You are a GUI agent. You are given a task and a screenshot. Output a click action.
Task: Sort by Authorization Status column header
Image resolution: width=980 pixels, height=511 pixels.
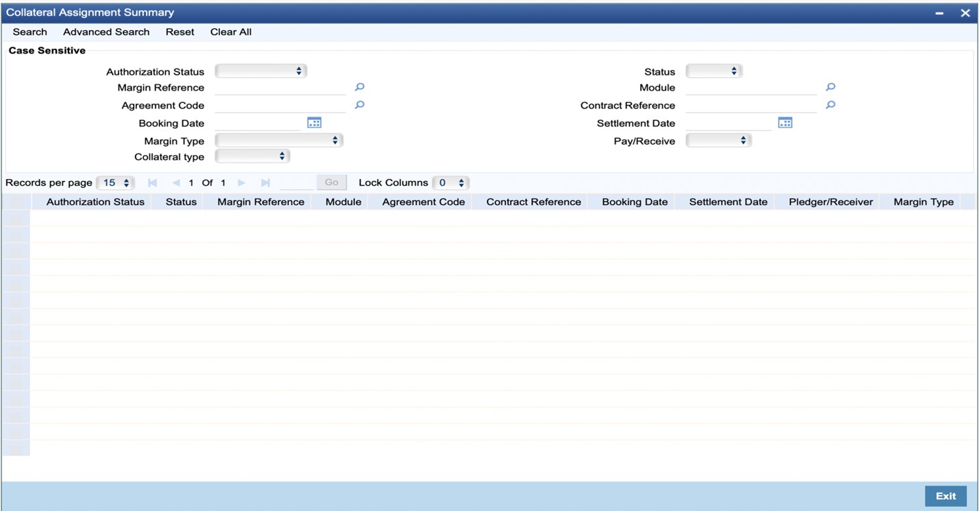coord(95,202)
